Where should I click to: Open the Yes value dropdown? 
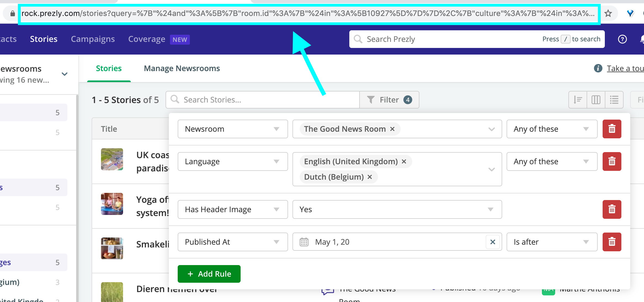[397, 209]
